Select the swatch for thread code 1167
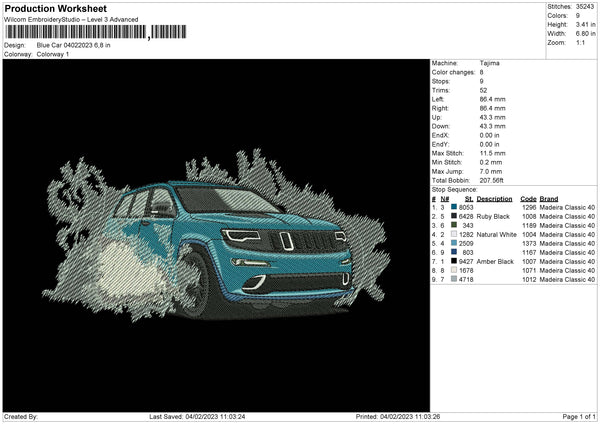Viewport: 600px width, 424px height. 456,252
